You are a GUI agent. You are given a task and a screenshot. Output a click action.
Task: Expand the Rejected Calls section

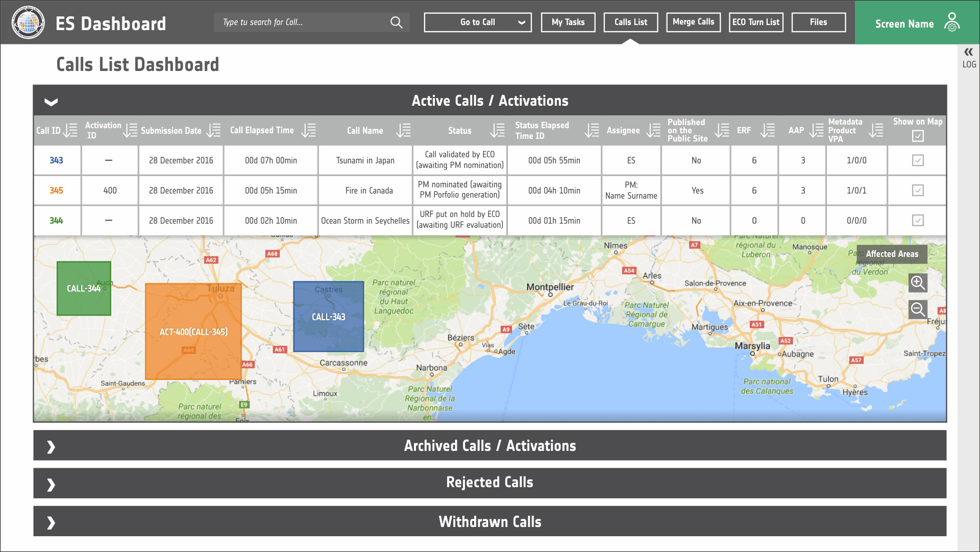click(51, 485)
